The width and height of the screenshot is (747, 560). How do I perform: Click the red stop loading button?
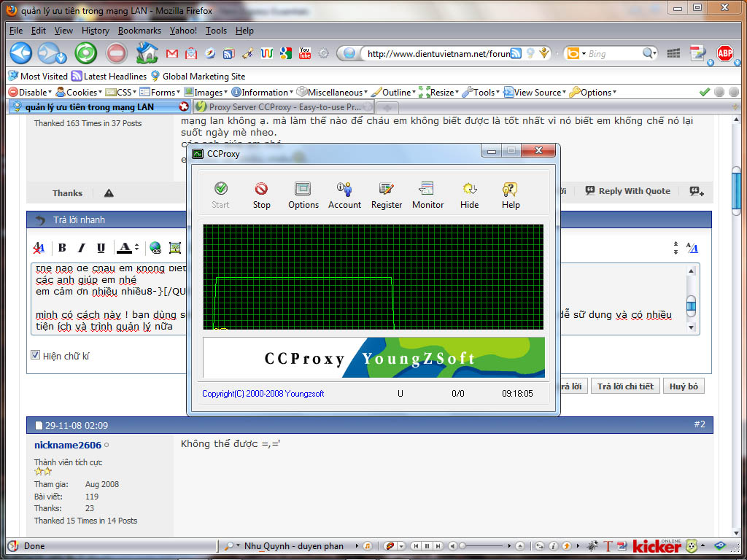pyautogui.click(x=116, y=52)
